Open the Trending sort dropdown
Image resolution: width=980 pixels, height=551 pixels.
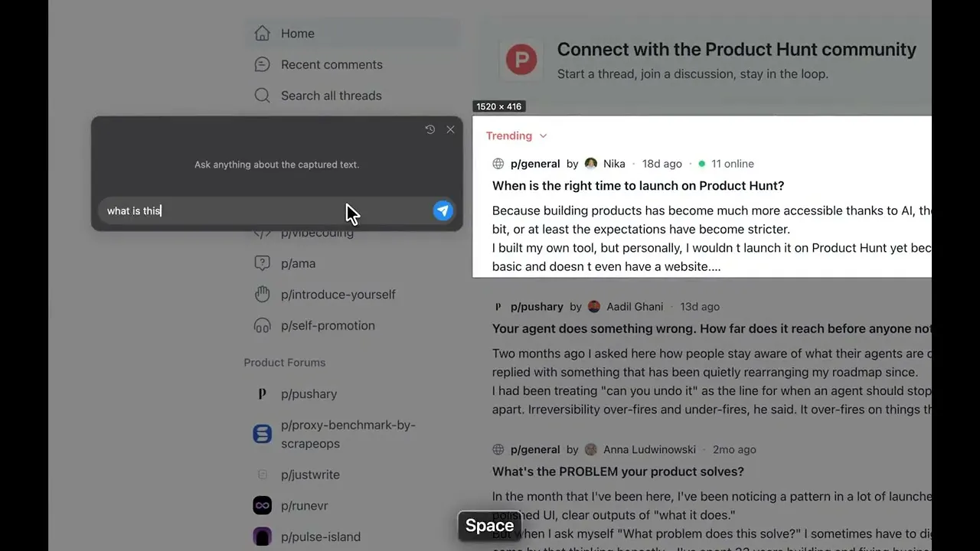point(517,135)
